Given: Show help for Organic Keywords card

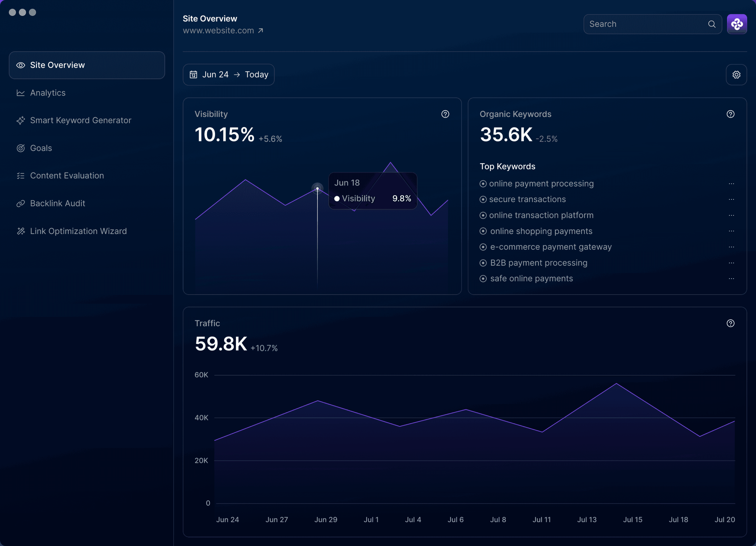Looking at the screenshot, I should 730,114.
